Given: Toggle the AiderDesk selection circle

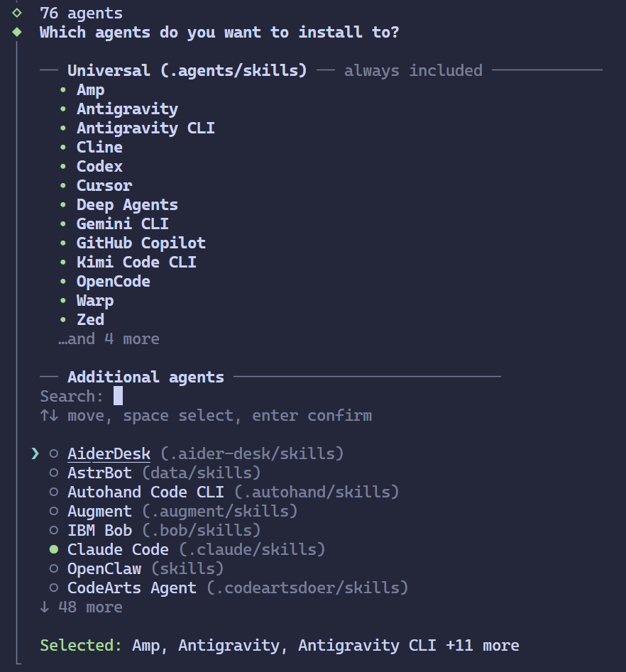Looking at the screenshot, I should [54, 453].
